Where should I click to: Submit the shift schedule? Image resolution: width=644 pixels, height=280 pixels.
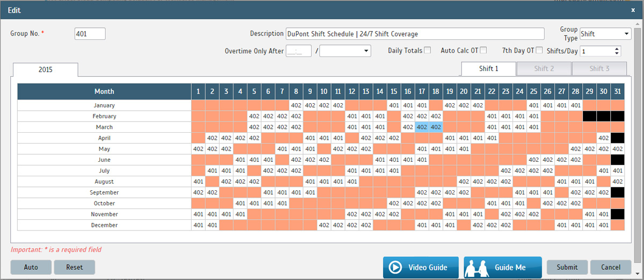pyautogui.click(x=567, y=267)
